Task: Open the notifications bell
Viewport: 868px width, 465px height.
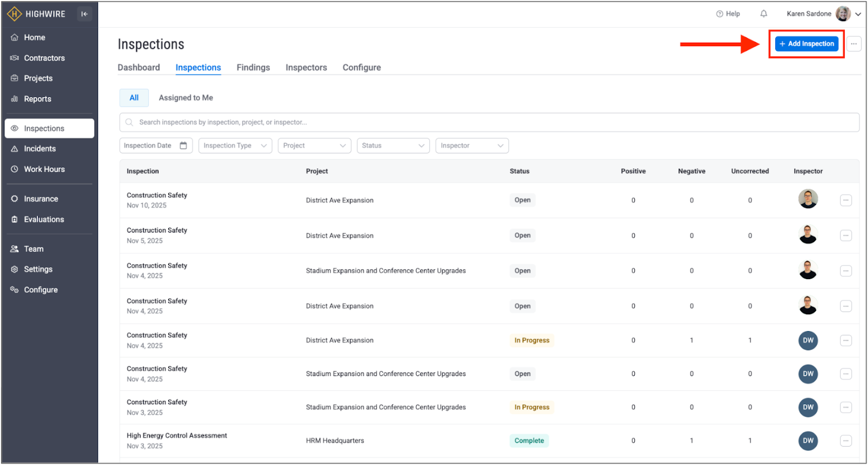Action: [763, 14]
